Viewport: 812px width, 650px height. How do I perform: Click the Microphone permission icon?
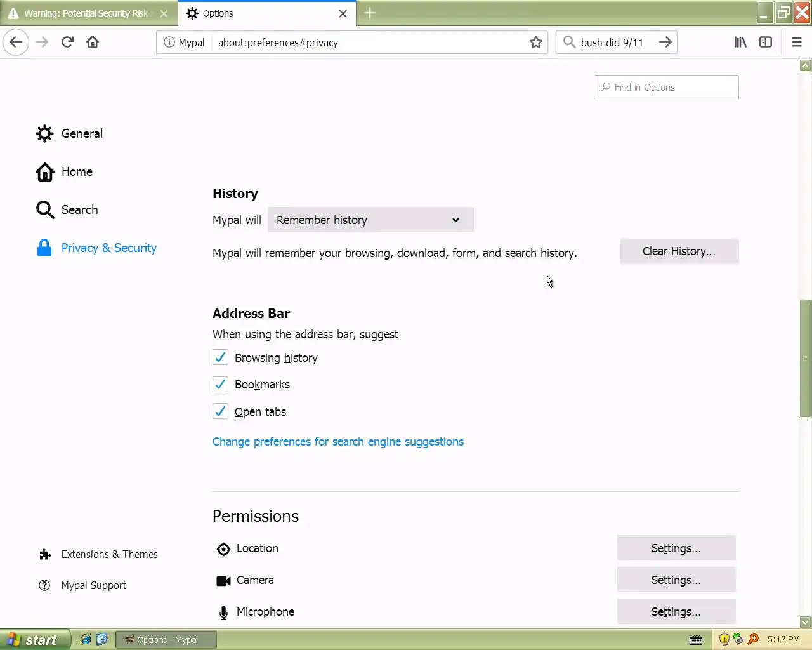(x=223, y=613)
